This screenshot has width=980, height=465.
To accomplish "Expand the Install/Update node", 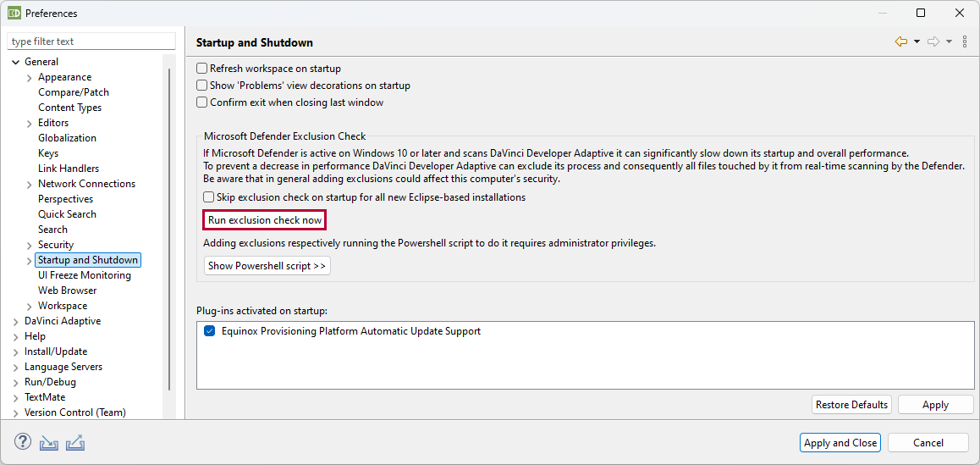I will [x=15, y=352].
